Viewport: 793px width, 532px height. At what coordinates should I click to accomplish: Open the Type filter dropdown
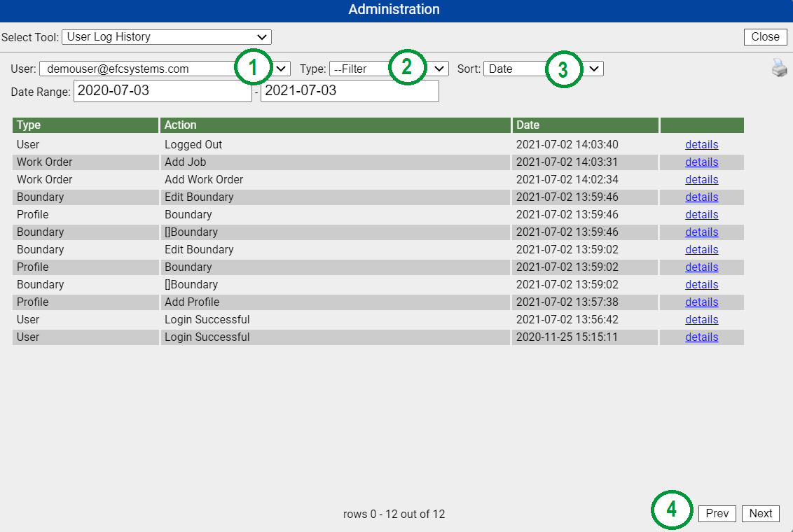(389, 69)
